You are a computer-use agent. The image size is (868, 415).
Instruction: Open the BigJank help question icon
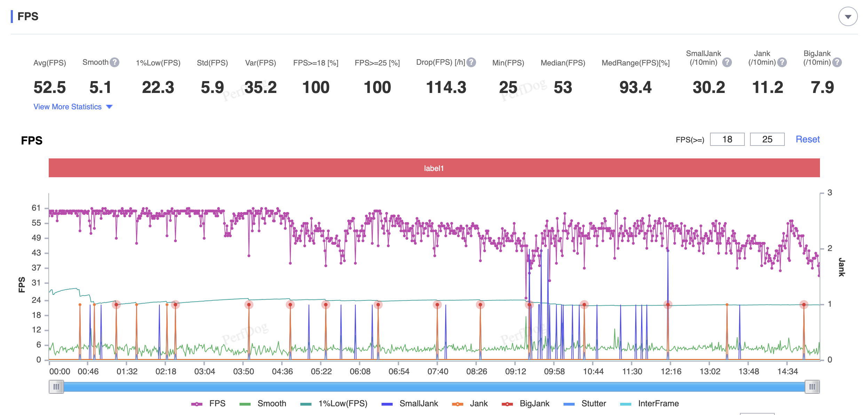[x=837, y=62]
